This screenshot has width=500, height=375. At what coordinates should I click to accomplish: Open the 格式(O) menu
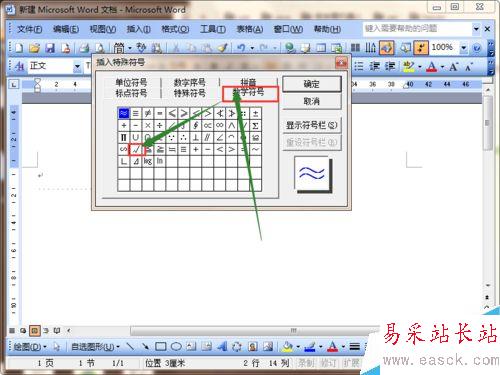(175, 29)
